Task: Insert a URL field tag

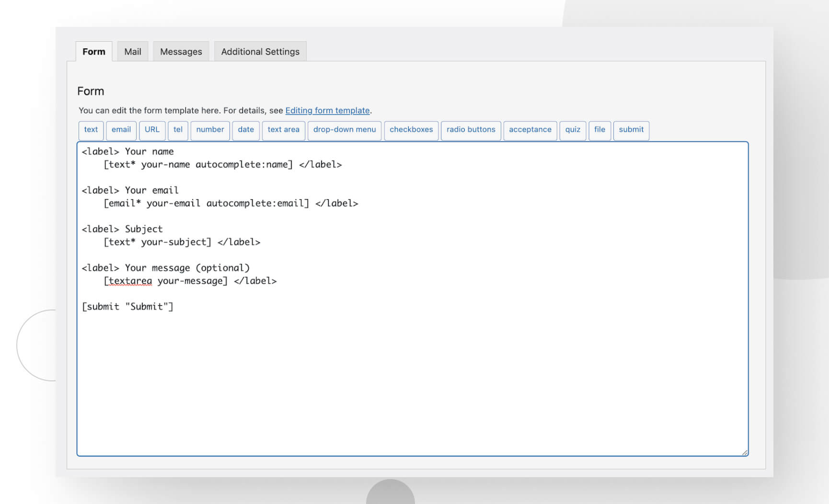Action: click(x=152, y=130)
